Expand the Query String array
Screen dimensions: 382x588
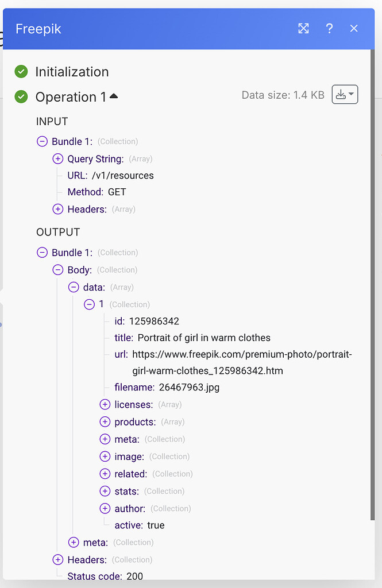(57, 158)
